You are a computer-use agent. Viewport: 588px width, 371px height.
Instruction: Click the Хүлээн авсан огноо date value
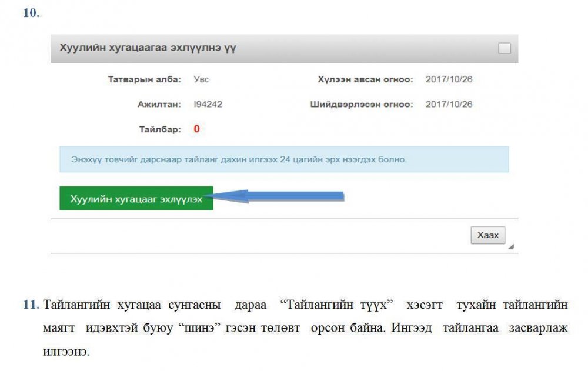click(x=449, y=79)
